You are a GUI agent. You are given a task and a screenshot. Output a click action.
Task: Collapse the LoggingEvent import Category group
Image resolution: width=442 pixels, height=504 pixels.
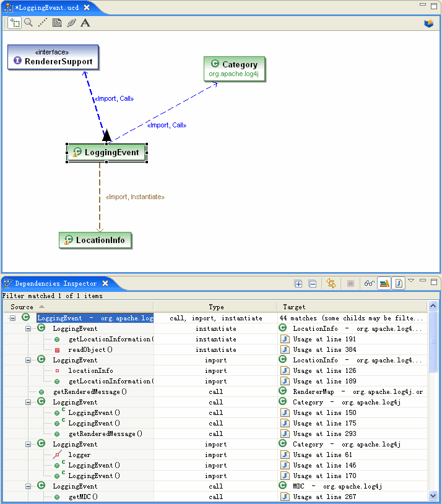tap(28, 445)
